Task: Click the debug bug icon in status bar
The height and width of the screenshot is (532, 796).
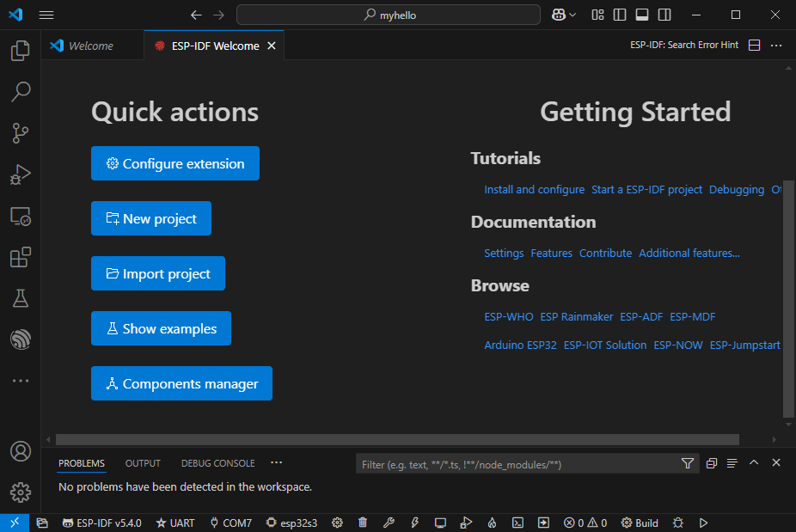Action: coord(677,523)
